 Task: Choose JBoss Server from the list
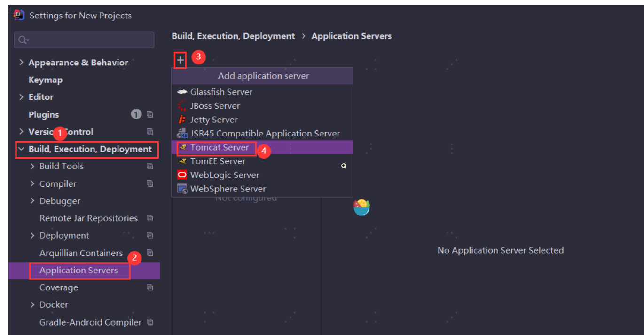pyautogui.click(x=262, y=106)
